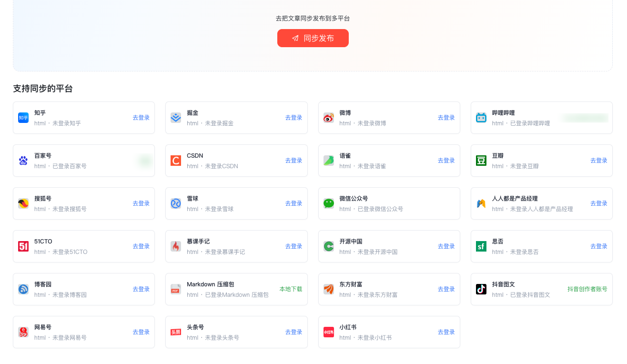627x364 pixels.
Task: Click the red 同步发布 button
Action: pyautogui.click(x=313, y=38)
